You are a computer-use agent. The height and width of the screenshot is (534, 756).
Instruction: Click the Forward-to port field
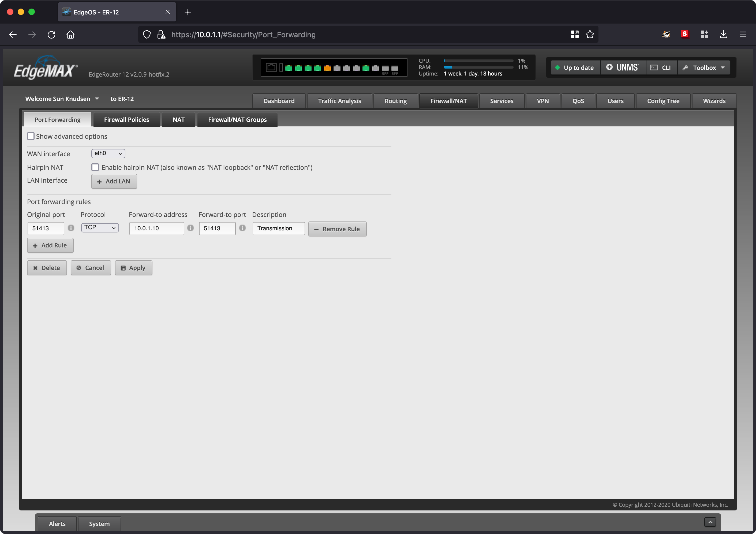217,228
